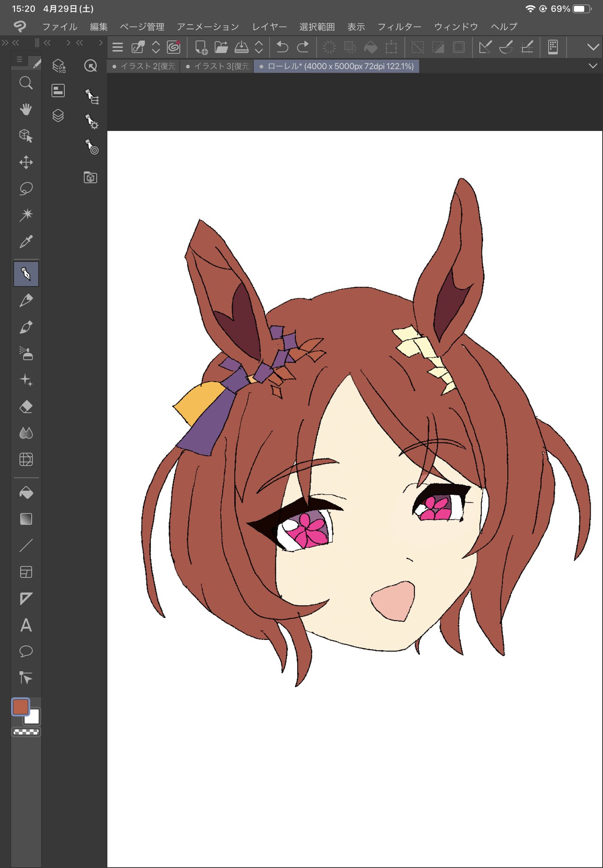Select the transparent color checkered swatch
Image resolution: width=603 pixels, height=868 pixels.
[26, 732]
